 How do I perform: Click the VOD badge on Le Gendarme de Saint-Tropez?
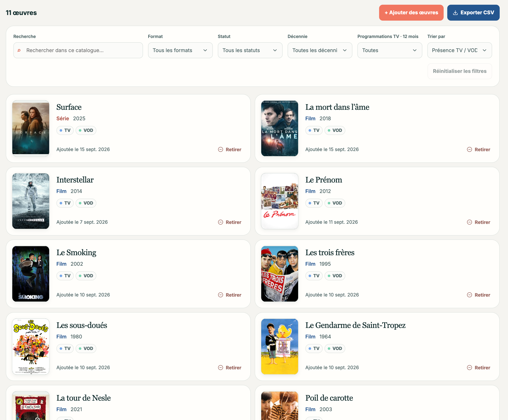coord(335,348)
